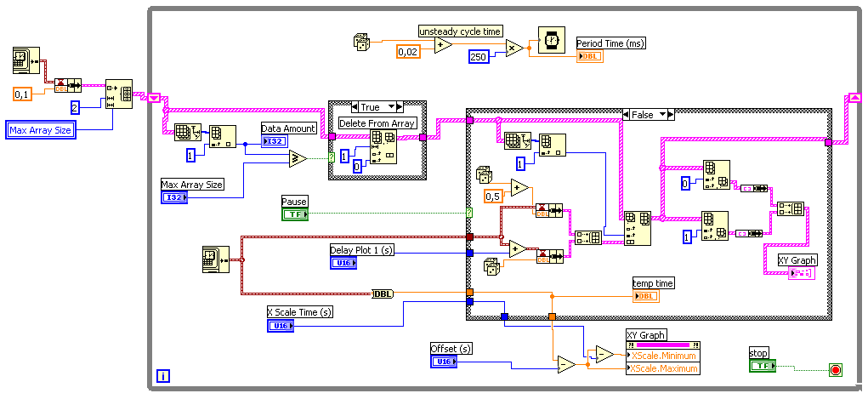This screenshot has width=868, height=399.
Task: Select the X Scale Time (s) U16 terminal
Action: (281, 327)
